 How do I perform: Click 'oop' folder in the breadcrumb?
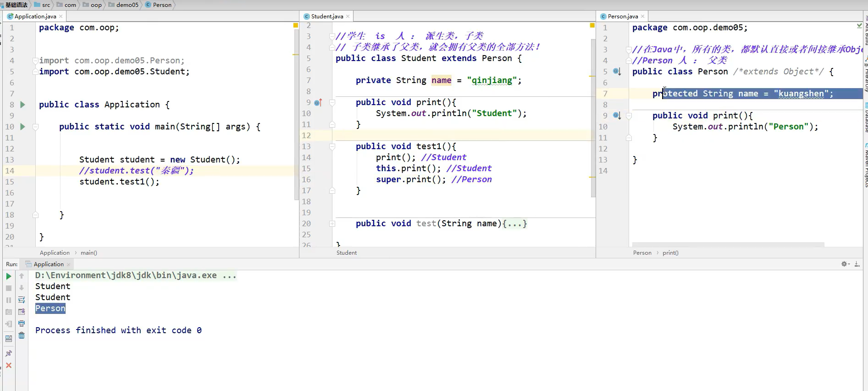click(x=92, y=5)
